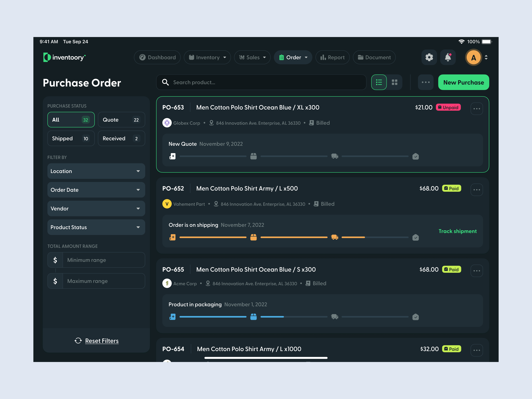The width and height of the screenshot is (532, 399).
Task: Open the inventoory logo home icon
Action: click(x=47, y=57)
